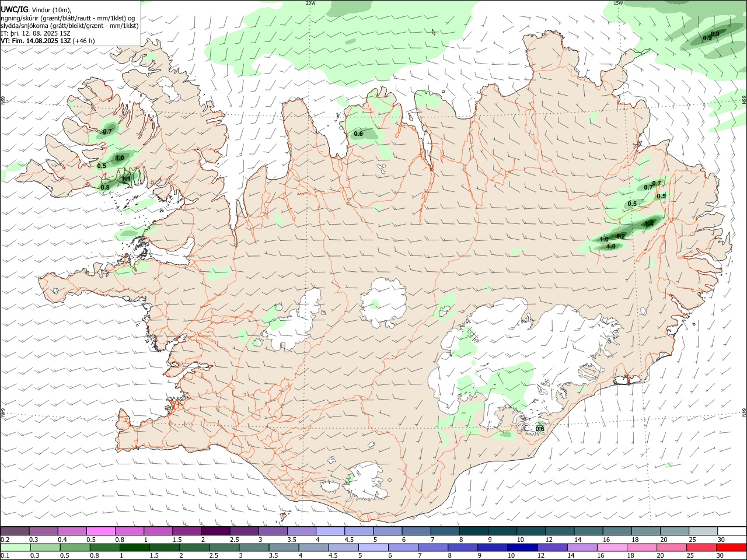Click the bright pink swatch between 0.5 and 0.8 in the top legend row
This screenshot has height=560, width=747.
tap(100, 531)
